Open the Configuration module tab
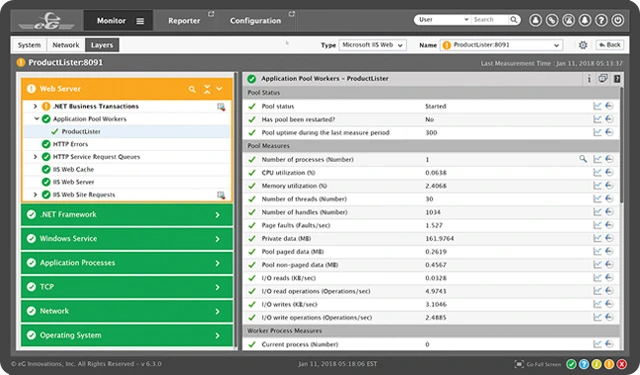 click(x=255, y=21)
